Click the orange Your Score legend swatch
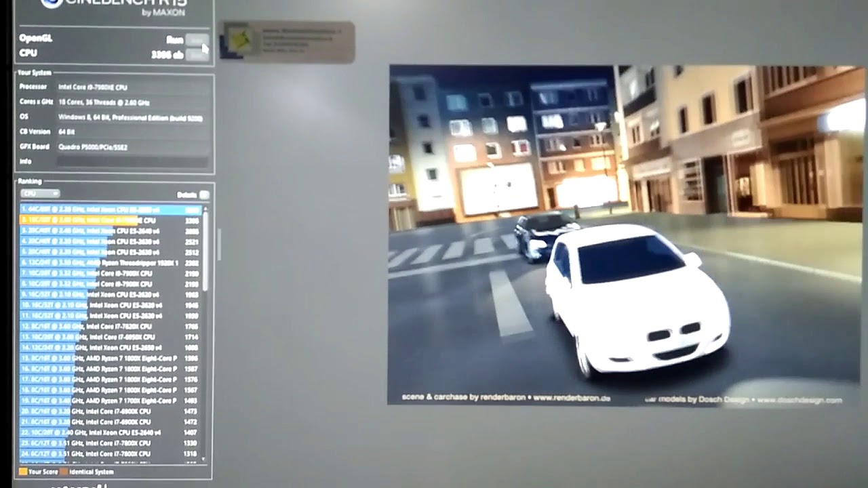The height and width of the screenshot is (488, 868). 23,472
